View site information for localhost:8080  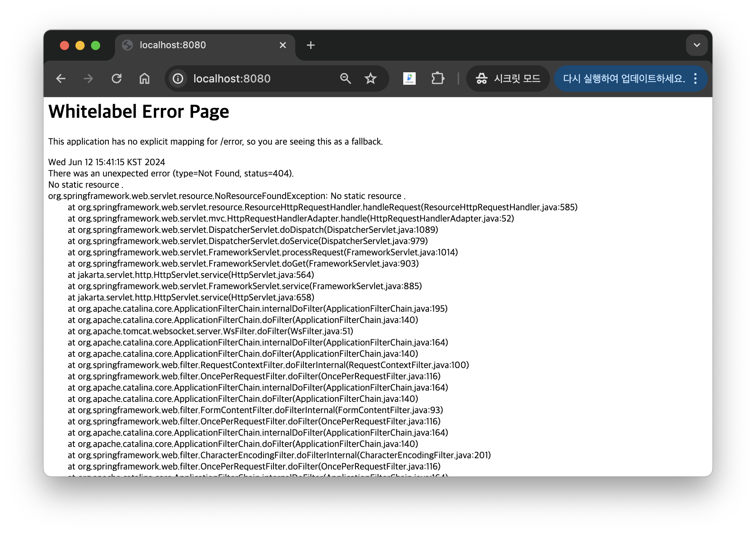[x=178, y=79]
